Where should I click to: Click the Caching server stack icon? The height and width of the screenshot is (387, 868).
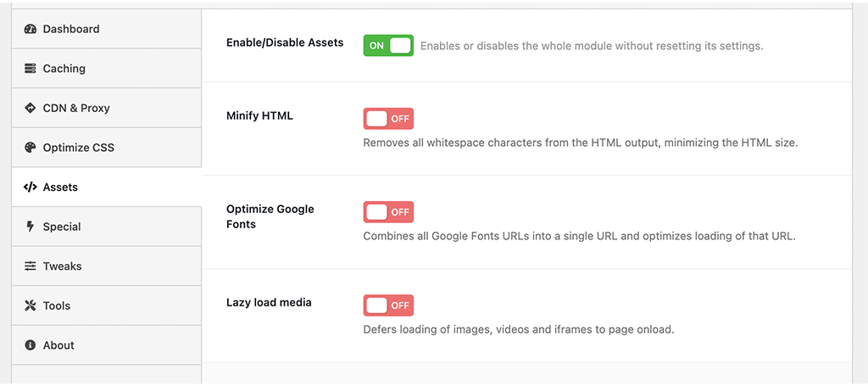[x=31, y=69]
